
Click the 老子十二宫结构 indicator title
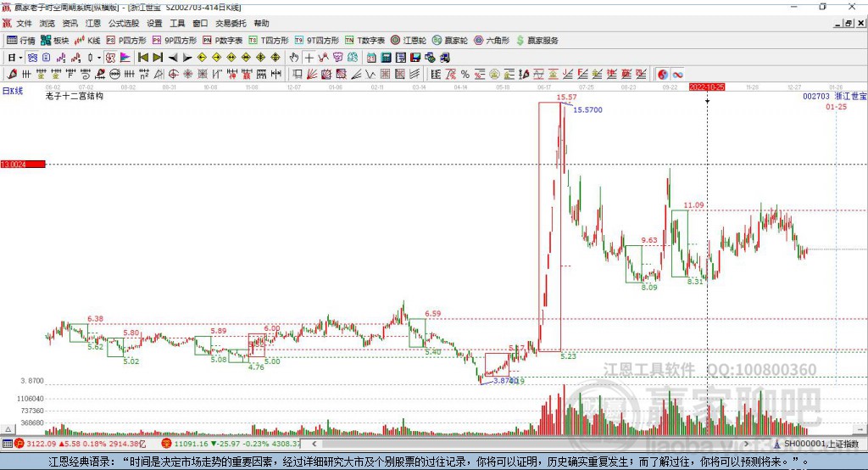[75, 96]
